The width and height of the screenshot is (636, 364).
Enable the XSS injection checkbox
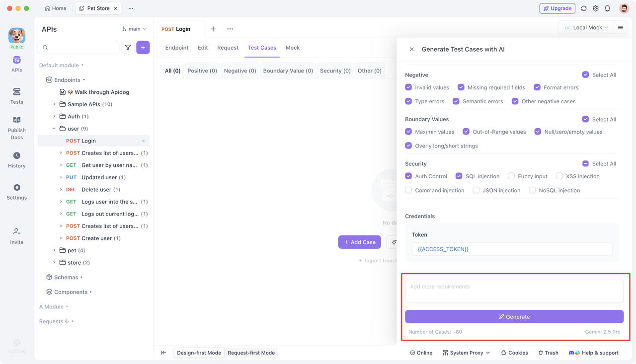pyautogui.click(x=559, y=176)
